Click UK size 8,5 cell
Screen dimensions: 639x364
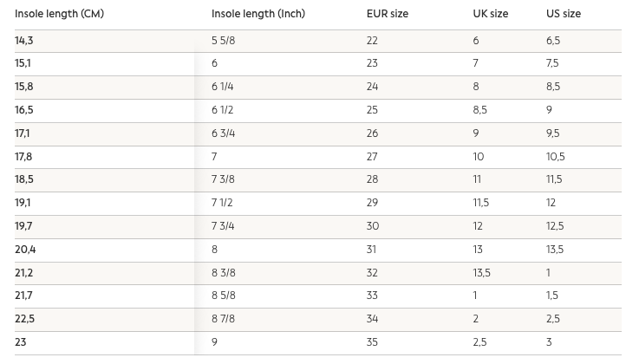click(479, 110)
